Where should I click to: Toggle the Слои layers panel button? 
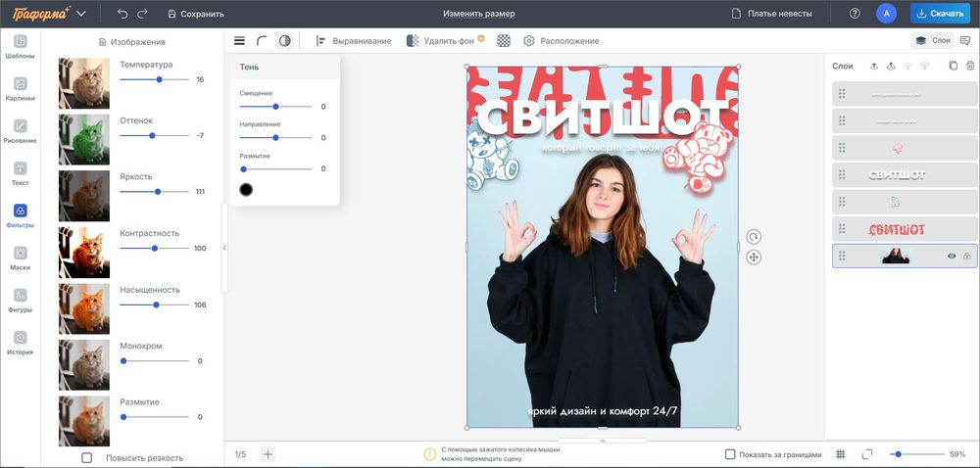(x=933, y=40)
